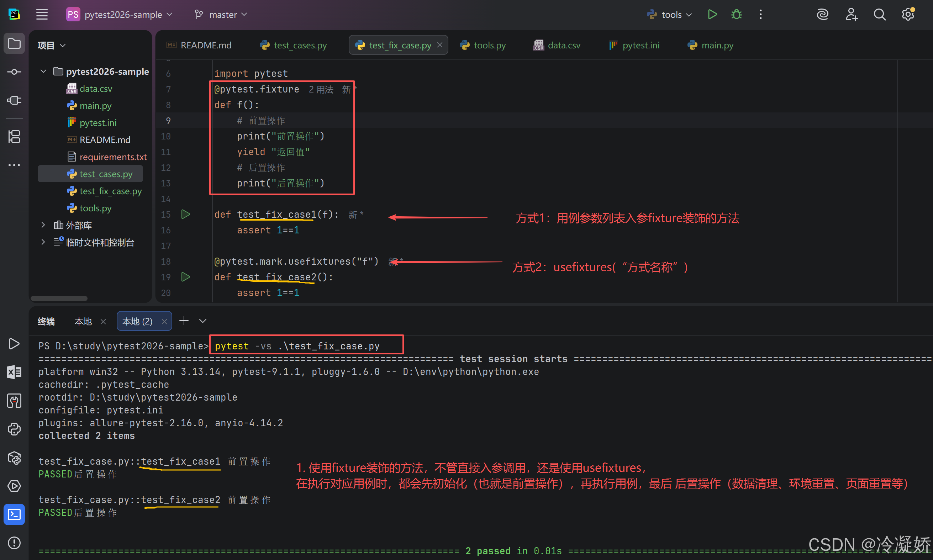Click the PyCharm logo icon
Image resolution: width=933 pixels, height=560 pixels.
pyautogui.click(x=14, y=14)
